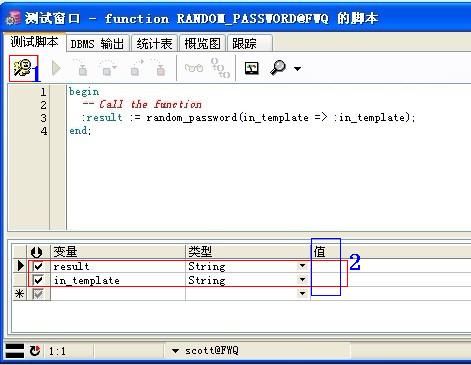Click the application icon in the title bar
Image resolution: width=471 pixels, height=365 pixels.
click(13, 18)
